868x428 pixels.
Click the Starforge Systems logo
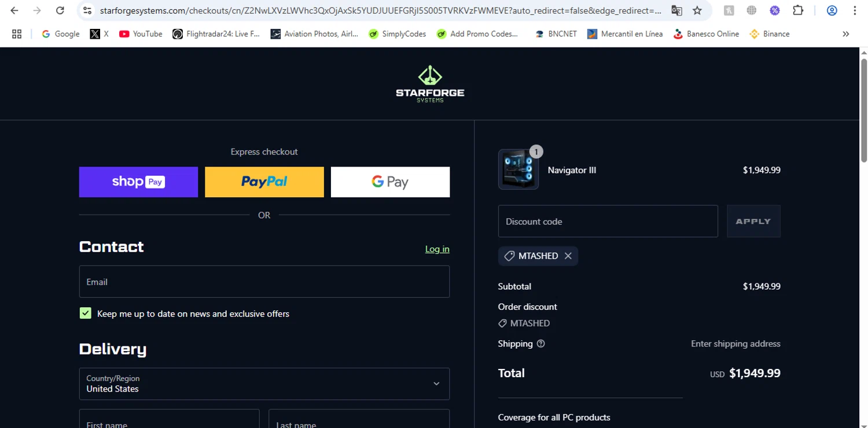(430, 84)
